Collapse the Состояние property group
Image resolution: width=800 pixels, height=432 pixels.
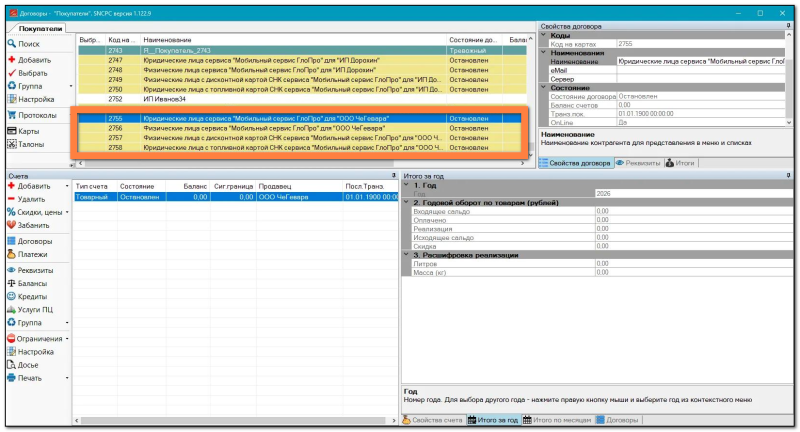(x=543, y=87)
